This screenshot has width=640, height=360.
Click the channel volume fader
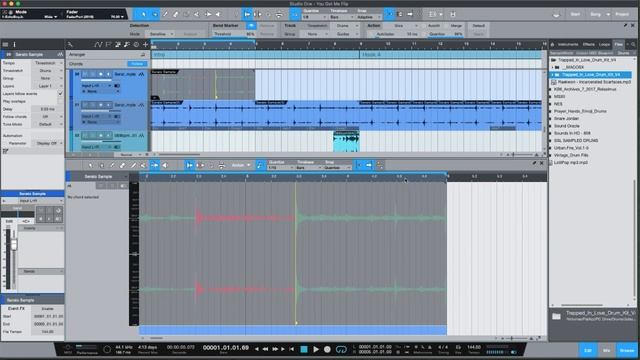click(x=14, y=244)
